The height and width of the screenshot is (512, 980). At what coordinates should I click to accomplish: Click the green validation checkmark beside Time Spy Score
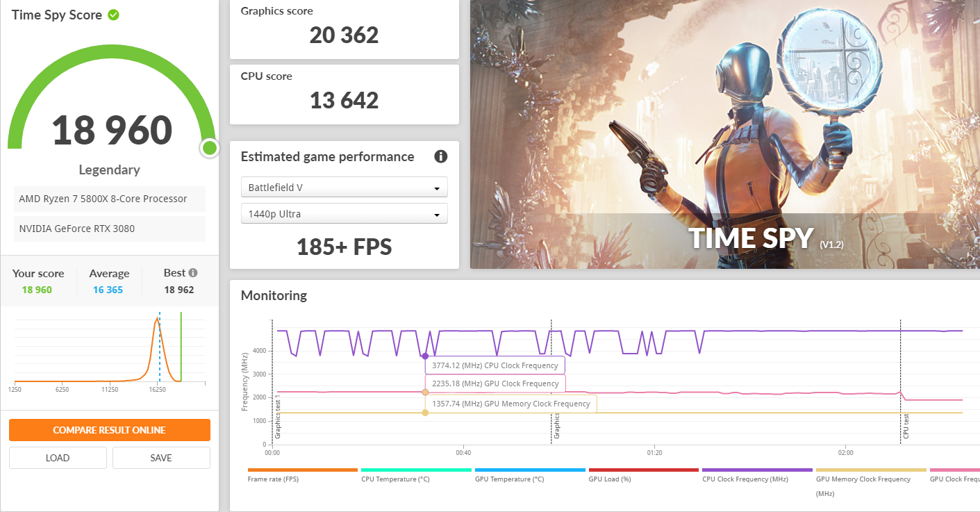113,15
